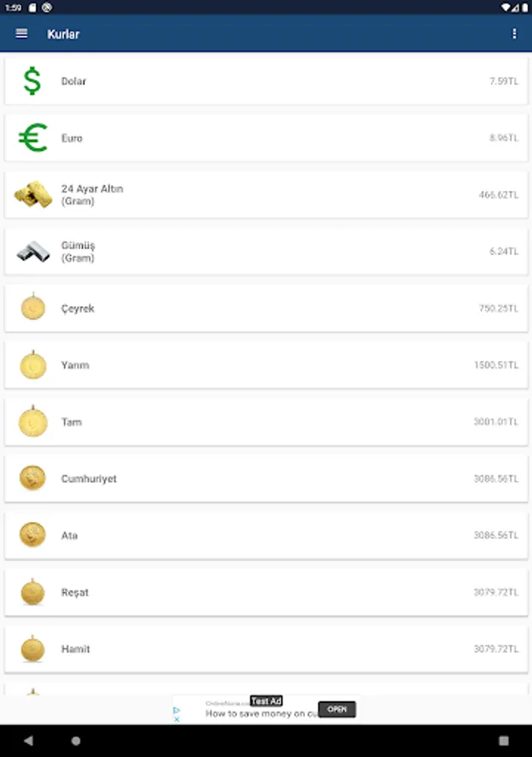Select the Euro list entry
Viewport: 532px width, 757px height.
point(266,138)
